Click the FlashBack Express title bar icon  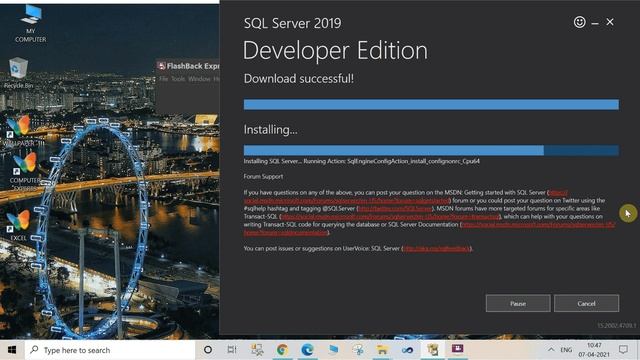pos(162,66)
